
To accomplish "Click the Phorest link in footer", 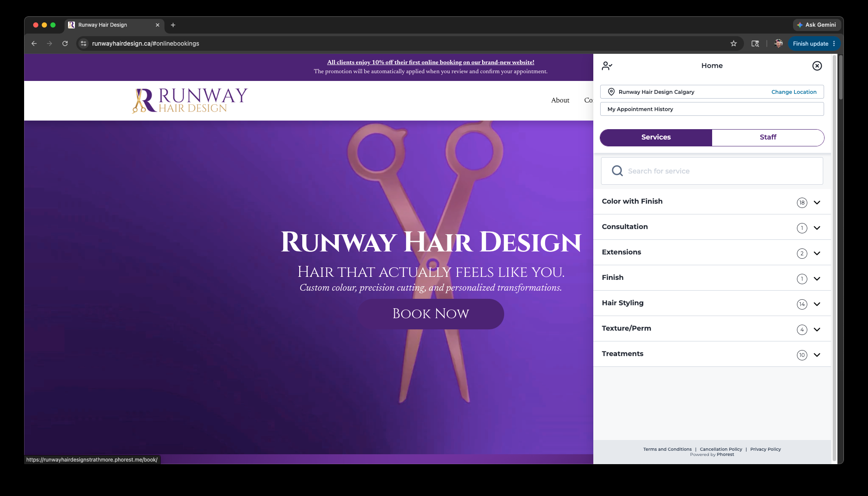I will pyautogui.click(x=725, y=455).
